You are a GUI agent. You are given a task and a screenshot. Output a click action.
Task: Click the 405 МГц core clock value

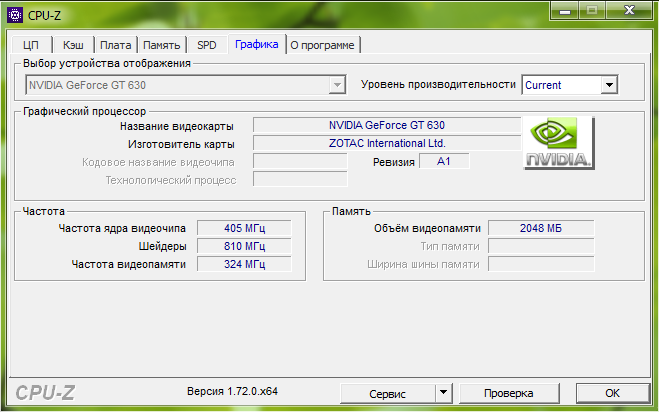[244, 228]
